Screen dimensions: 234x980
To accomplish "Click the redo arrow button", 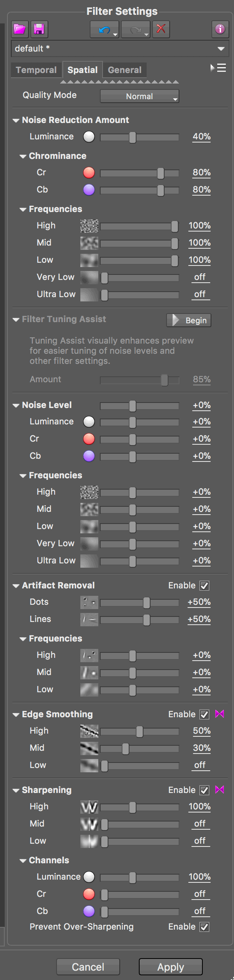I will tap(135, 29).
